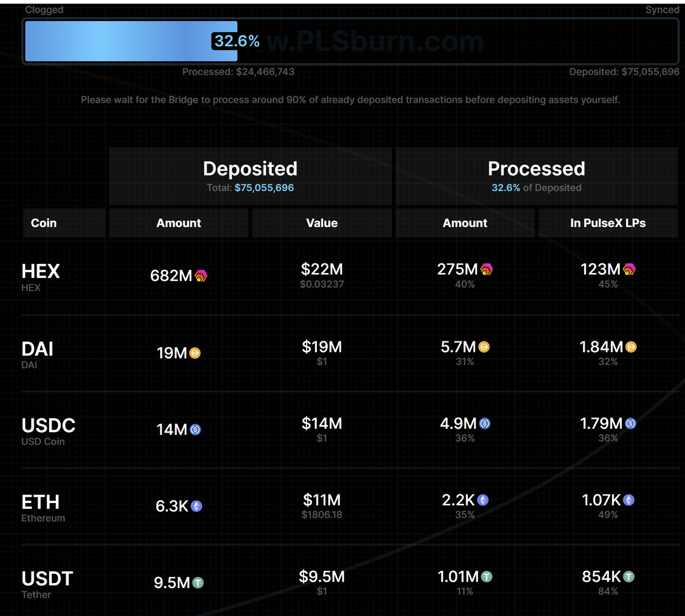Click the 32.6% of Deposited text

[537, 187]
